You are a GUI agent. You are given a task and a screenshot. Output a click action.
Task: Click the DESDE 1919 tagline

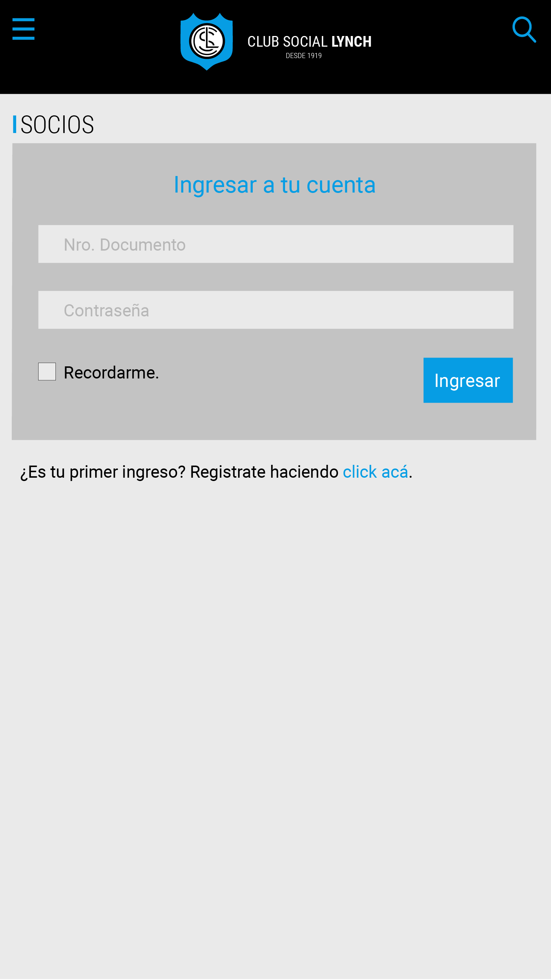click(303, 55)
